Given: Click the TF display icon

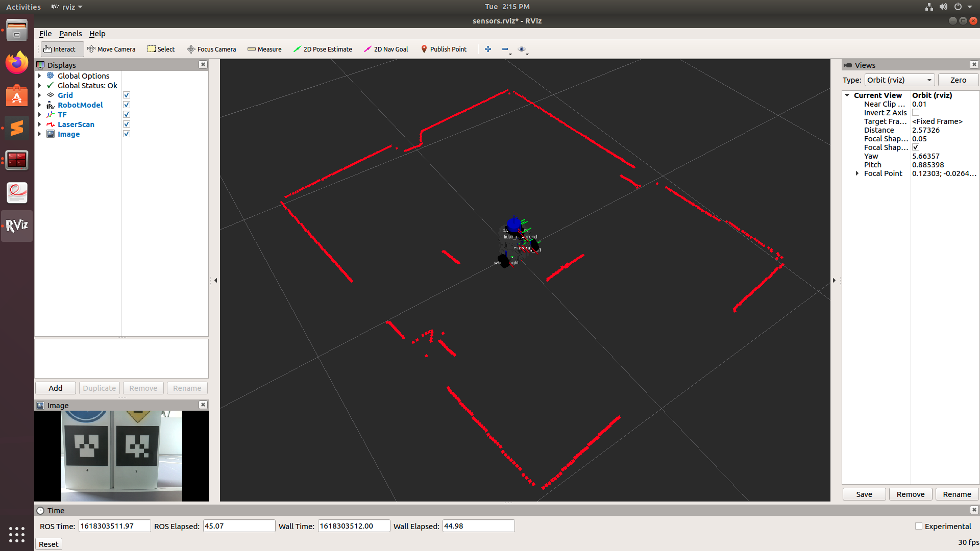Looking at the screenshot, I should click(x=51, y=114).
